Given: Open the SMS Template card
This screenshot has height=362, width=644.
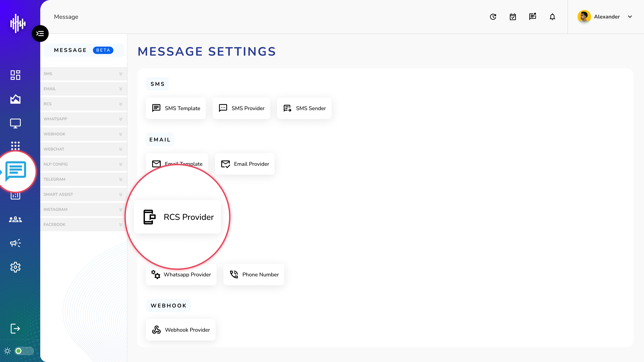Looking at the screenshot, I should (176, 108).
